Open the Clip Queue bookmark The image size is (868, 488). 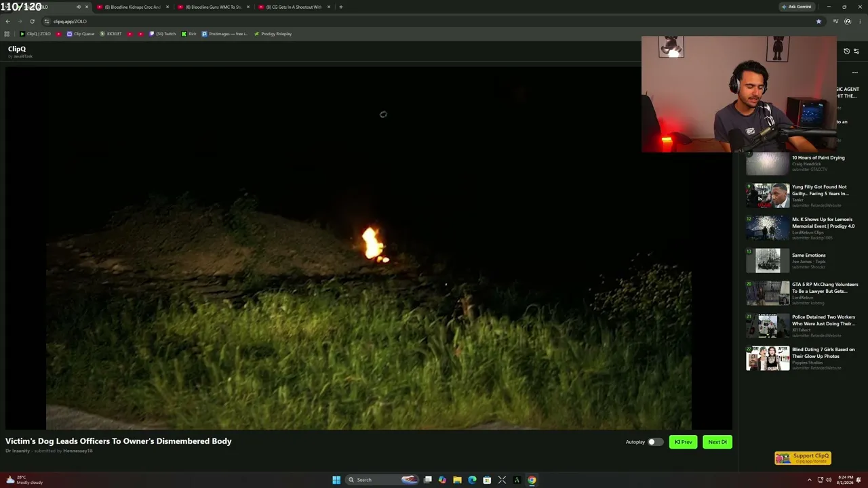tap(81, 34)
